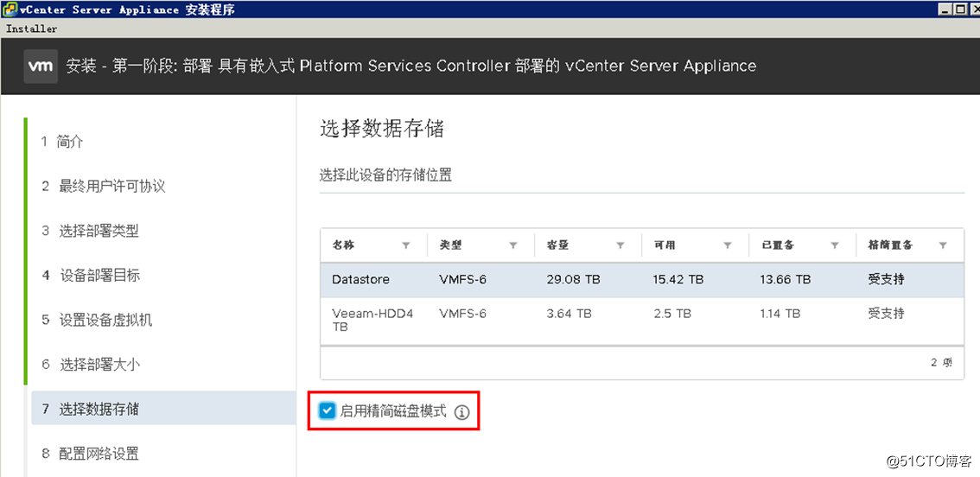Open filter for 可用 column
980x477 pixels.
pyautogui.click(x=727, y=245)
